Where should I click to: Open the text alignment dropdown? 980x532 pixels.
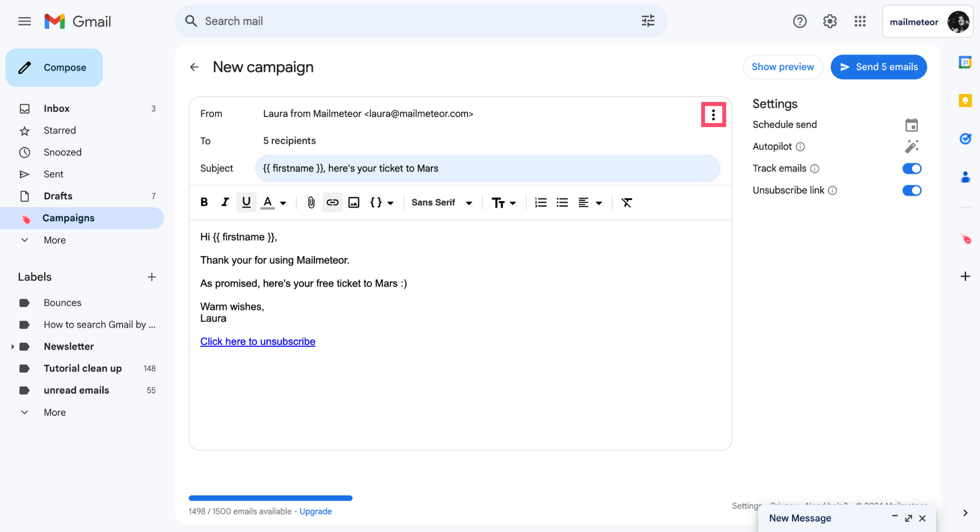click(590, 202)
